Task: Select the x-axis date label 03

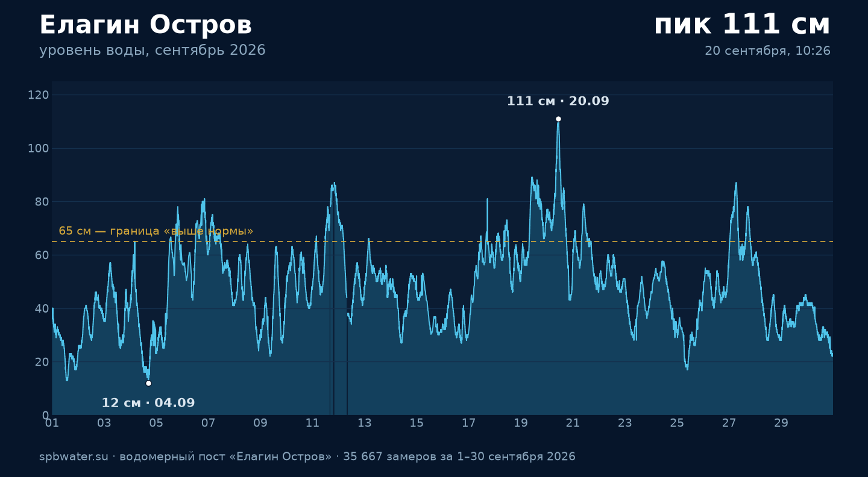Action: click(104, 423)
